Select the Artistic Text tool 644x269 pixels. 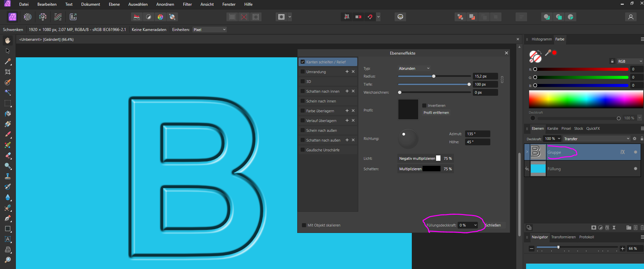point(8,239)
